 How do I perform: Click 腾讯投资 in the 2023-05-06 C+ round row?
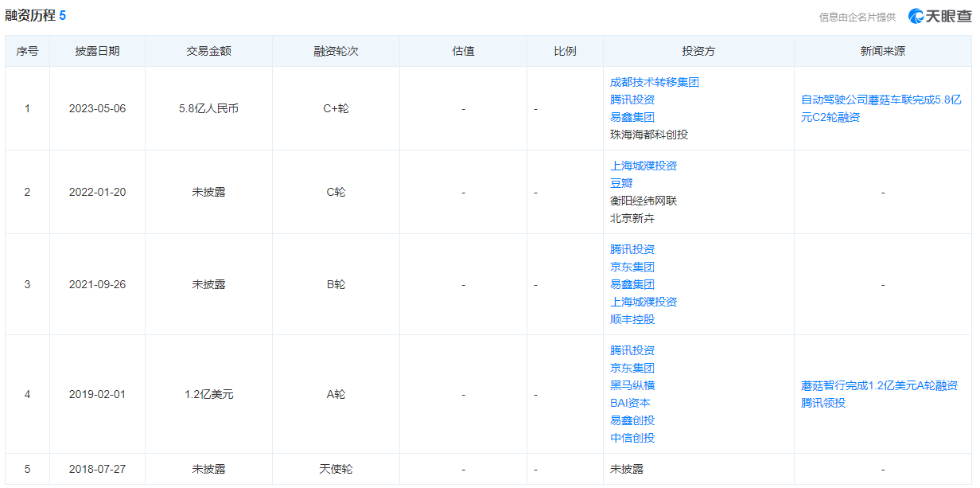pos(632,100)
